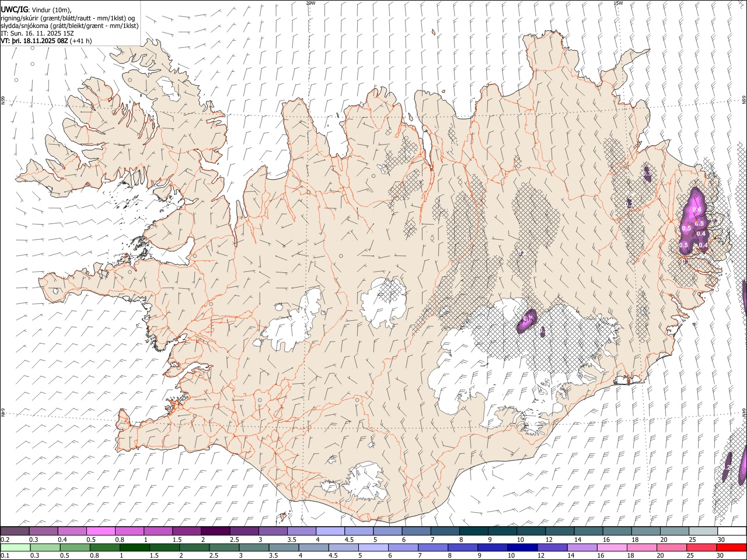Click the lower-row green swatch labeled 0.5
747x560 pixels.
(x=75, y=547)
